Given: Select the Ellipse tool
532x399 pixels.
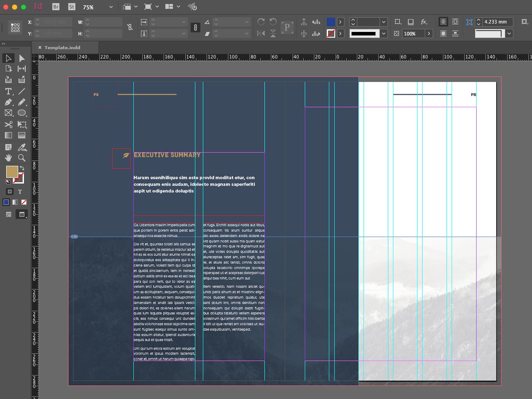Looking at the screenshot, I should coord(22,113).
